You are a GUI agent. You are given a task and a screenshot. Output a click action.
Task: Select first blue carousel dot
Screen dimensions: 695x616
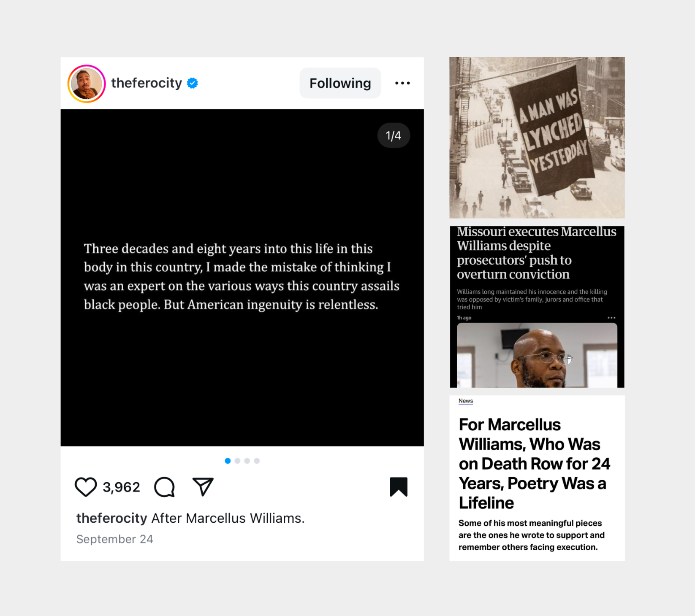pyautogui.click(x=228, y=461)
